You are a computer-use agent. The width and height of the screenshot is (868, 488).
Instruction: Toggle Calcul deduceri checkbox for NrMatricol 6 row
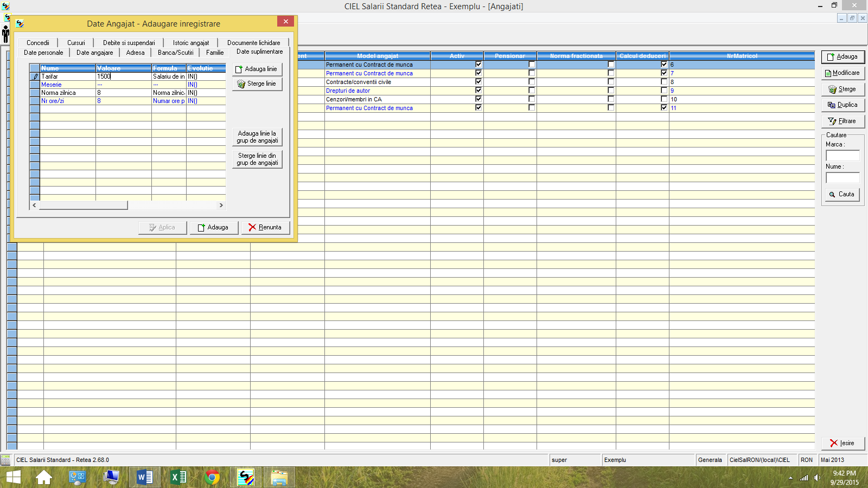click(664, 65)
